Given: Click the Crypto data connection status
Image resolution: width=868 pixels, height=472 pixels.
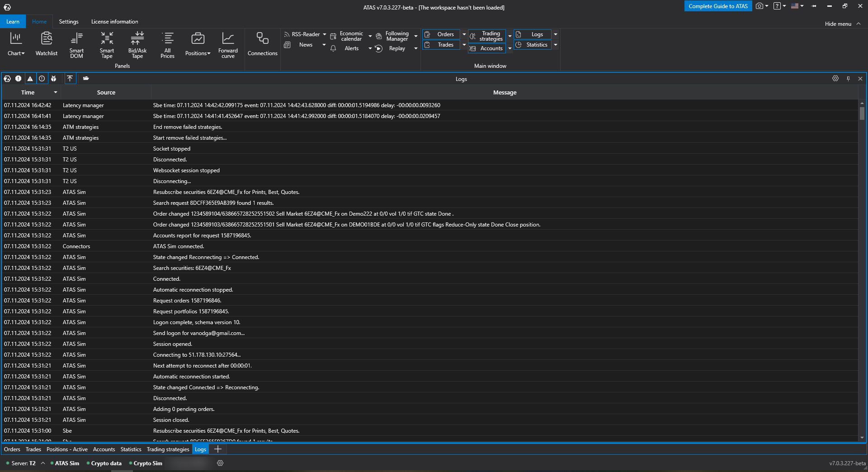Looking at the screenshot, I should click(104, 463).
